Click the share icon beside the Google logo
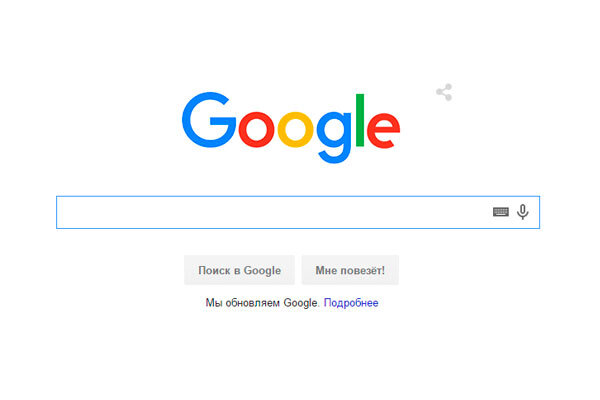 coord(444,92)
